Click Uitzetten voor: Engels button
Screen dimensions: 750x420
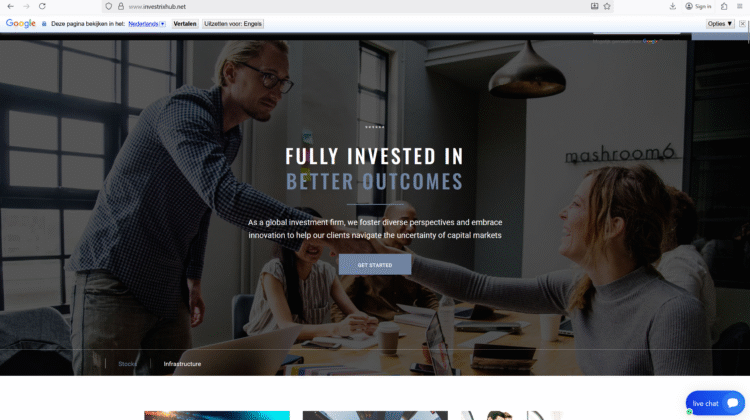[x=233, y=23]
